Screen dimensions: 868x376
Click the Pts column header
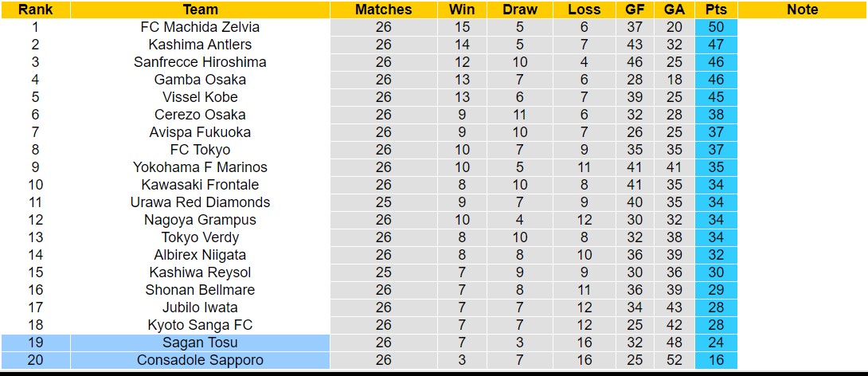tap(715, 10)
